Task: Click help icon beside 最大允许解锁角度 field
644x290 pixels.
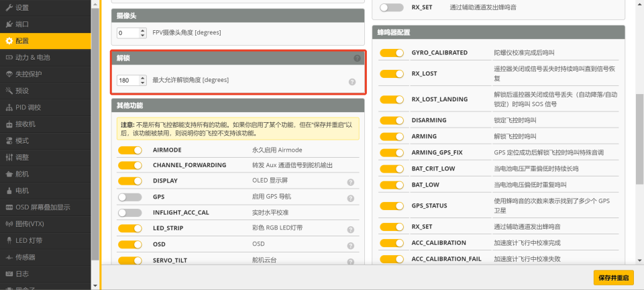Action: (352, 82)
